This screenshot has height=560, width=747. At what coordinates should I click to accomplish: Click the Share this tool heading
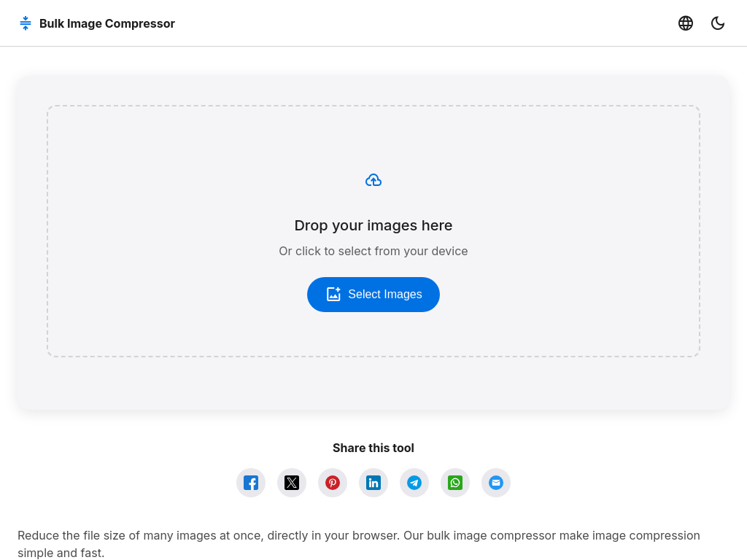[373, 448]
